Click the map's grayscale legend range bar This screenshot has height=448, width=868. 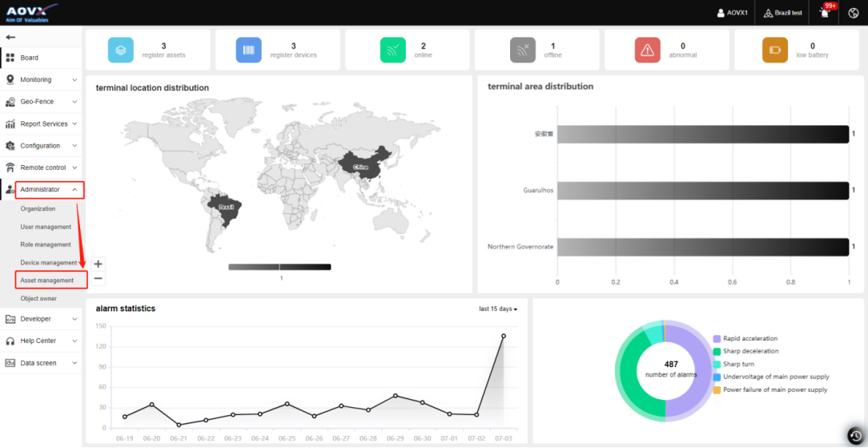[x=279, y=267]
